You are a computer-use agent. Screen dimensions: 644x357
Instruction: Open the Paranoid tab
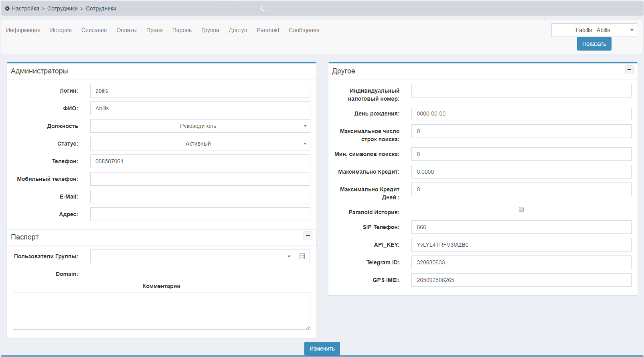tap(267, 30)
